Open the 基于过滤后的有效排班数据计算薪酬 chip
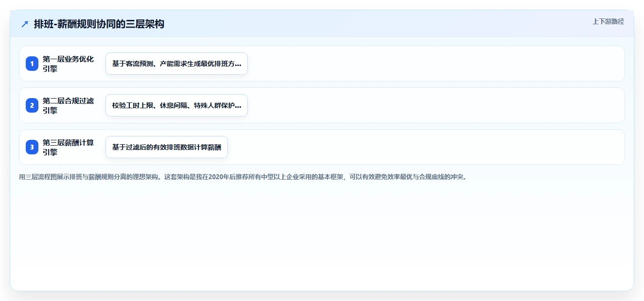The width and height of the screenshot is (644, 301). 167,147
